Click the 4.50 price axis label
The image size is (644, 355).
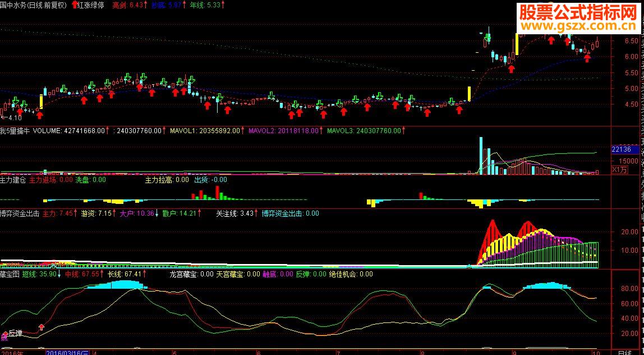click(x=632, y=104)
